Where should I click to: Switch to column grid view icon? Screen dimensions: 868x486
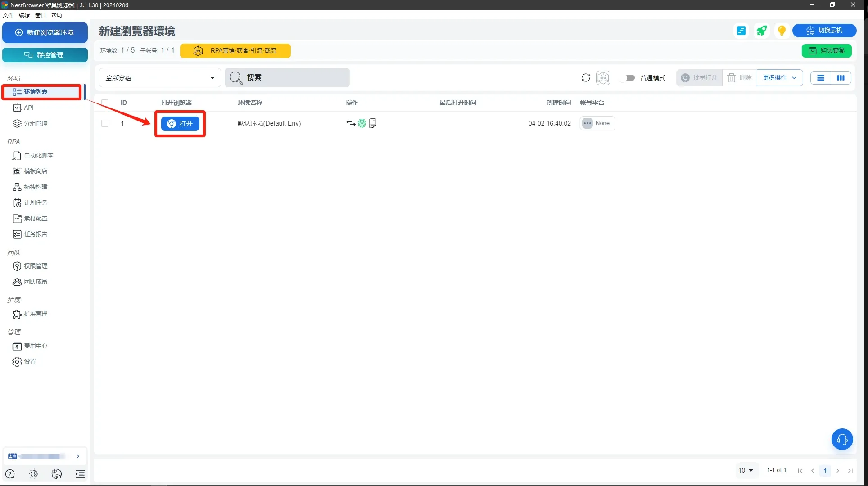841,78
